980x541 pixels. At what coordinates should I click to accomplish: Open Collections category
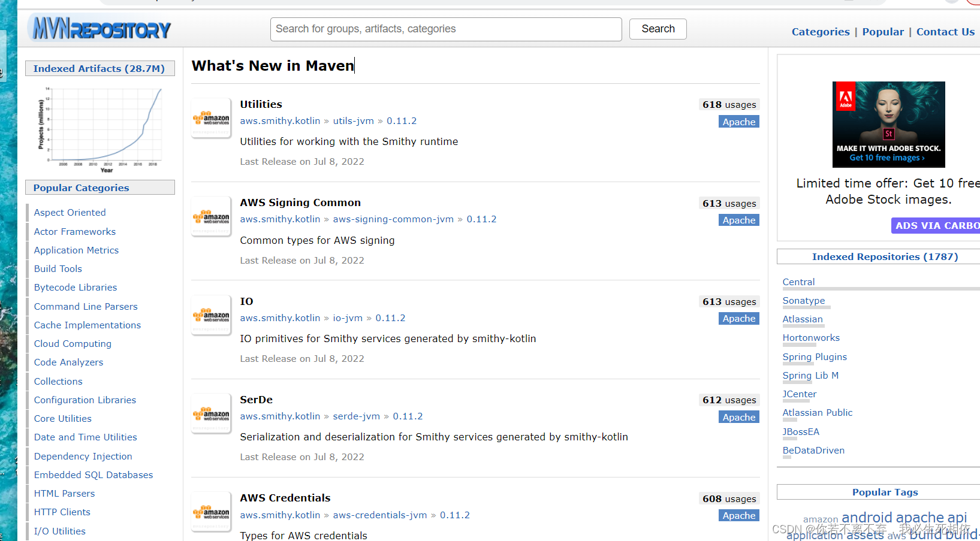[x=58, y=381]
